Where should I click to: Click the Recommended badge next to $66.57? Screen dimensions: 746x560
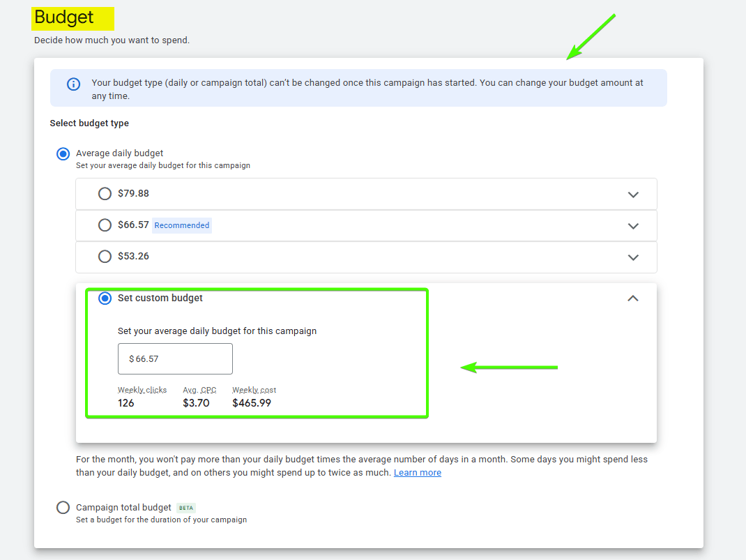(x=181, y=225)
